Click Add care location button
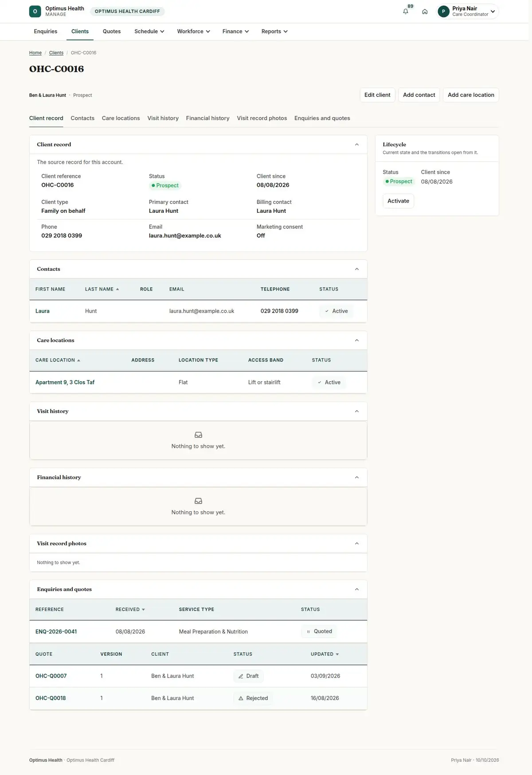Viewport: 532px width, 775px height. [x=471, y=95]
